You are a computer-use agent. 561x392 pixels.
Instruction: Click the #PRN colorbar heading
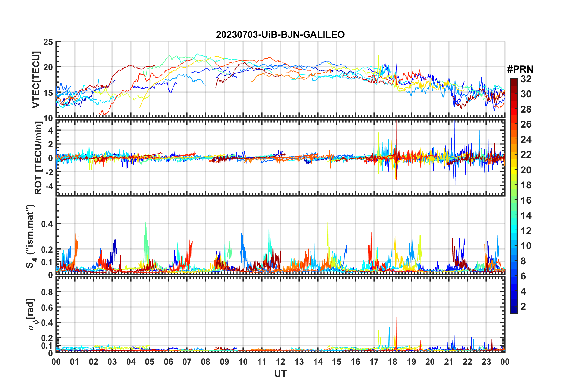click(x=520, y=69)
